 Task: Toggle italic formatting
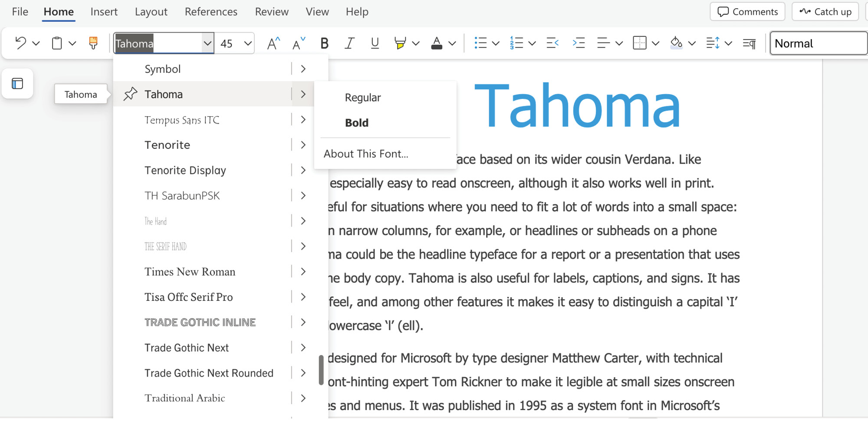click(x=349, y=43)
